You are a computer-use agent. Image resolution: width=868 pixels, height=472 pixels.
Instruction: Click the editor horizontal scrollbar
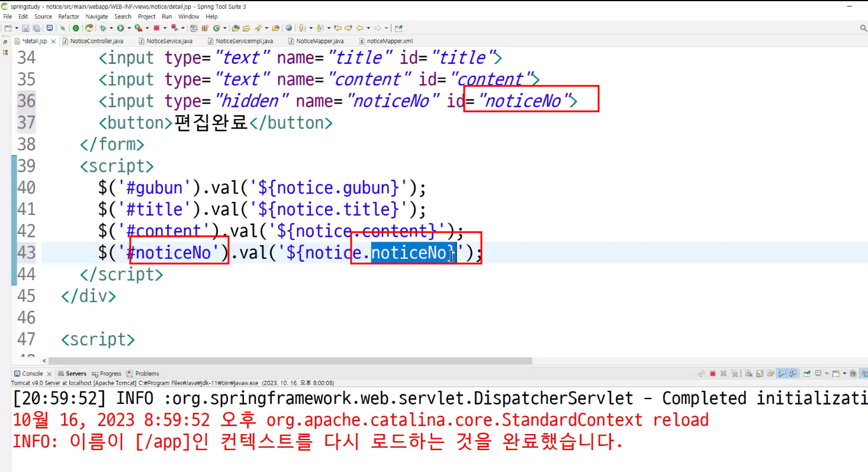click(x=290, y=361)
